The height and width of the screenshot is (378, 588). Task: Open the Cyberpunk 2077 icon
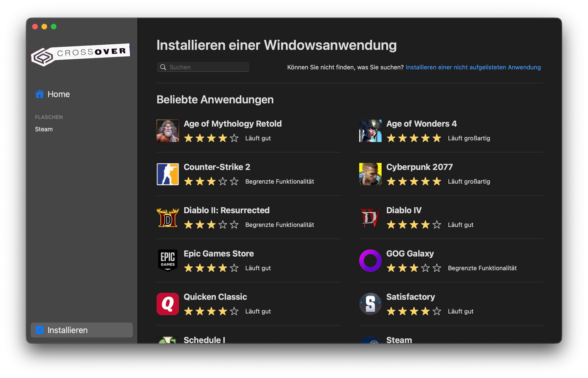pyautogui.click(x=370, y=174)
